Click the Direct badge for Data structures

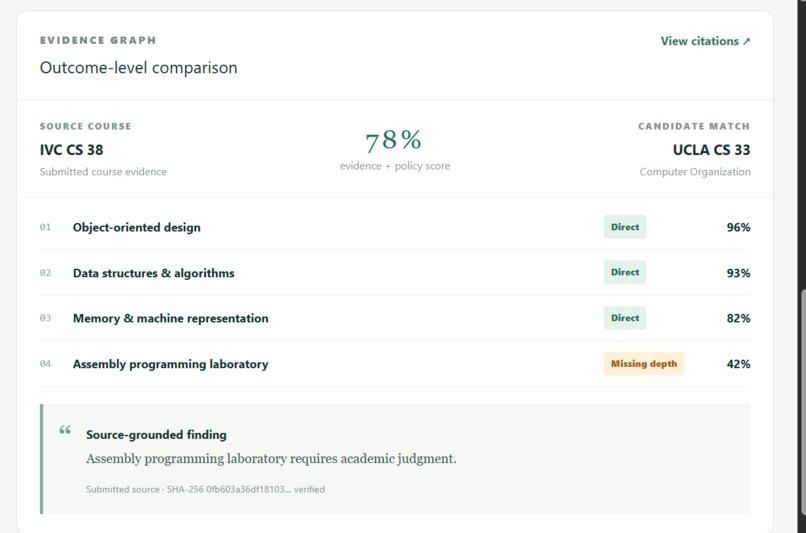tap(625, 272)
